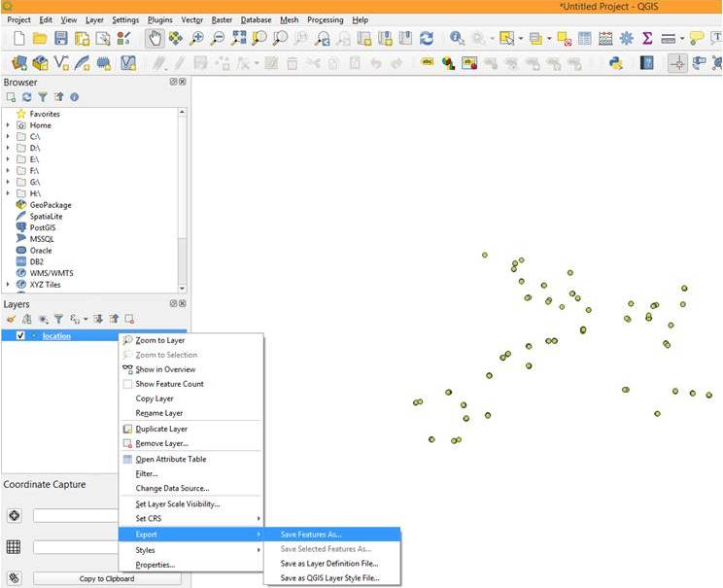723x588 pixels.
Task: Click the Remove Layer icon in Layers toolbar
Action: click(x=129, y=319)
